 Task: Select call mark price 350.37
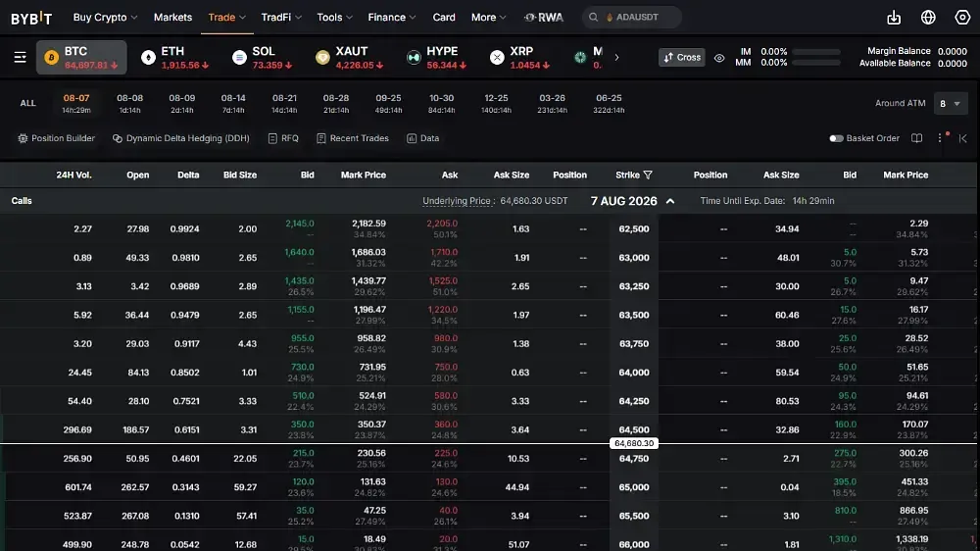coord(371,425)
